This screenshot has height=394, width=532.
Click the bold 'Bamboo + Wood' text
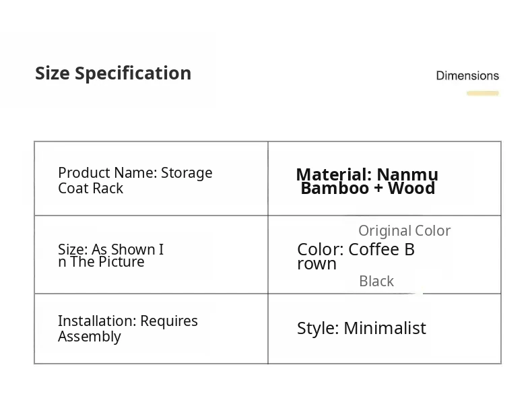pyautogui.click(x=368, y=189)
